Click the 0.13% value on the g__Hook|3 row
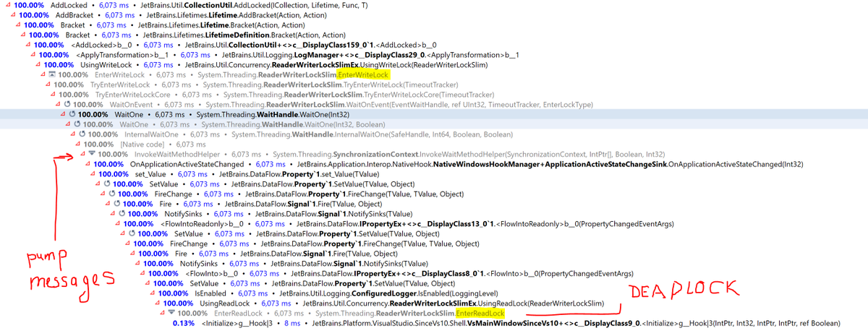868x336 pixels. [x=183, y=323]
